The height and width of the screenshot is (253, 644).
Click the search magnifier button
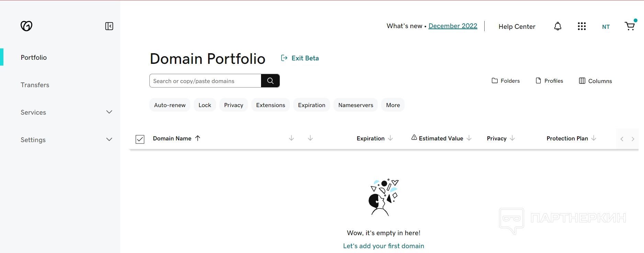(270, 81)
